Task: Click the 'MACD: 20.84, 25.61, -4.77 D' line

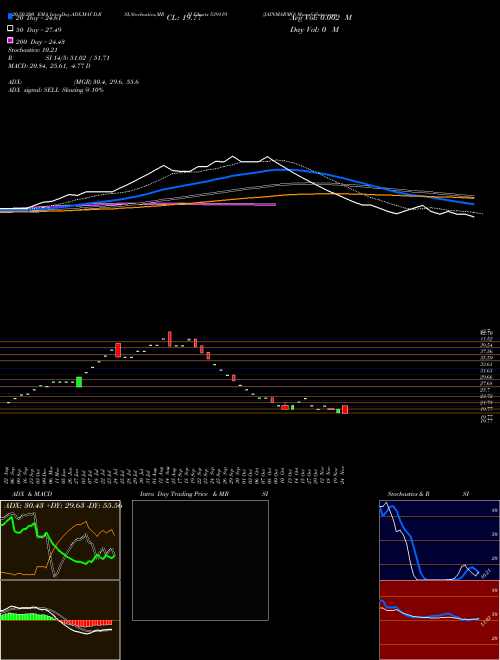Action: point(49,66)
